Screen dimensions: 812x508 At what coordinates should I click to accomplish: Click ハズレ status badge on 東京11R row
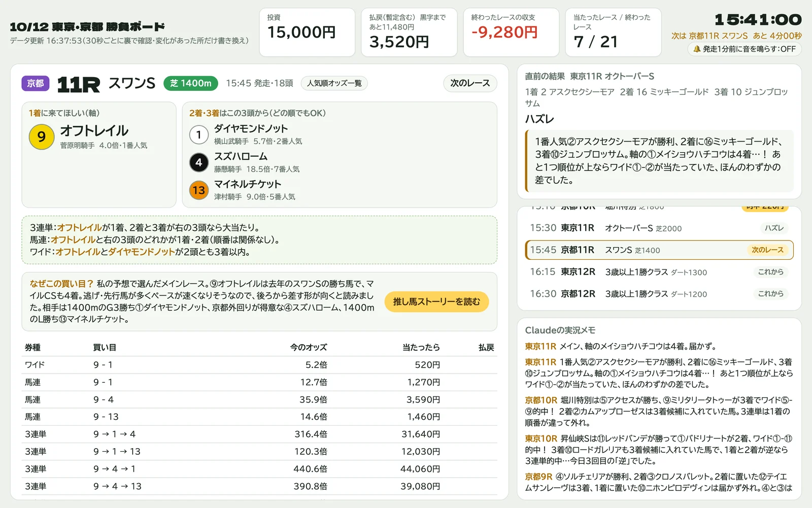click(774, 228)
